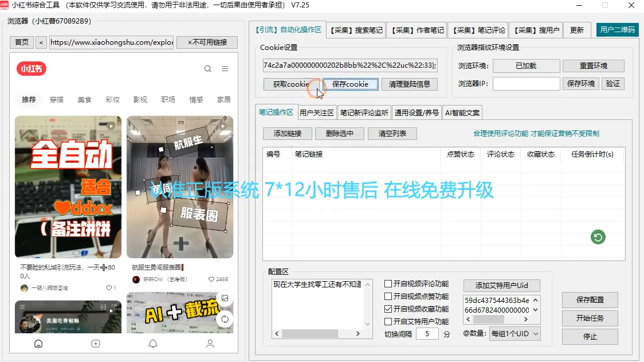Open the 用户关注区 tab
644x362 pixels.
click(316, 112)
